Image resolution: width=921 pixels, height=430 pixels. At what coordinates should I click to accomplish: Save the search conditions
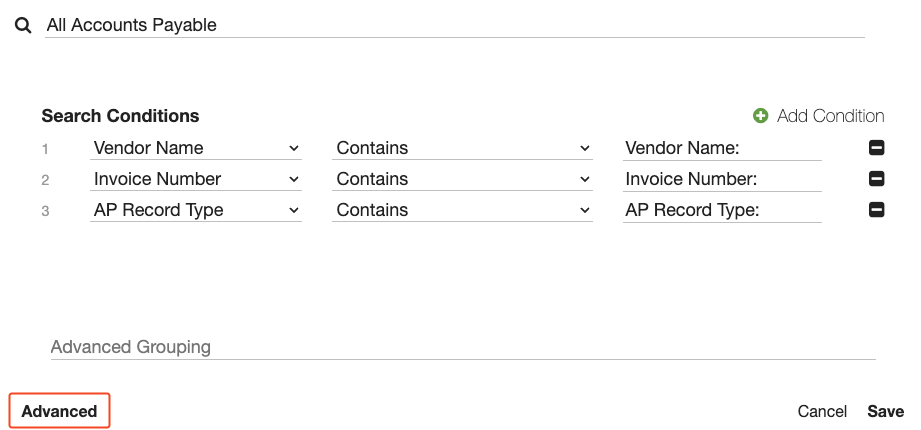[885, 412]
